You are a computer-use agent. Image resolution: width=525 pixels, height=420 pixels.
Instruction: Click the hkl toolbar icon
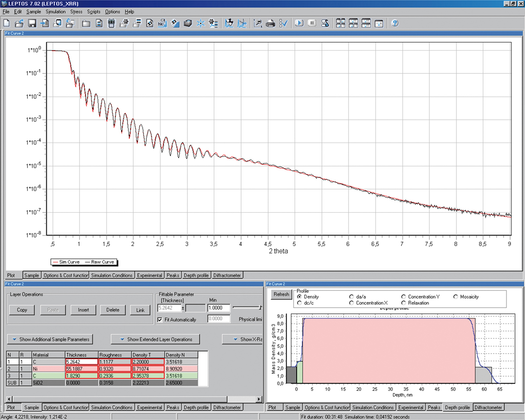pos(162,23)
